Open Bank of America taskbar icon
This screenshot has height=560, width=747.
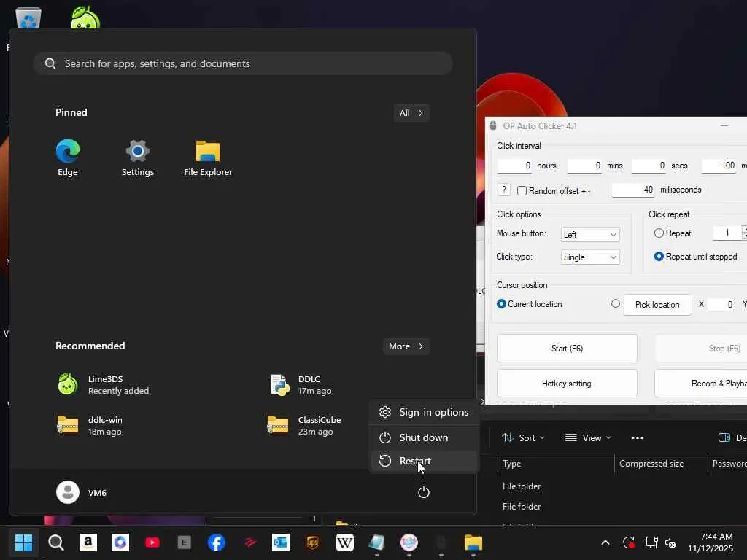[x=249, y=542]
